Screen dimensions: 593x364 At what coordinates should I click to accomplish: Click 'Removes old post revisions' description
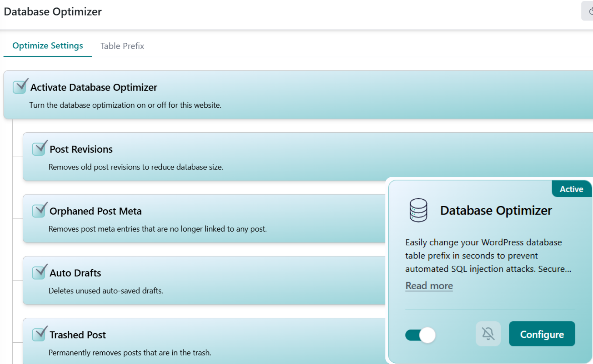[136, 167]
